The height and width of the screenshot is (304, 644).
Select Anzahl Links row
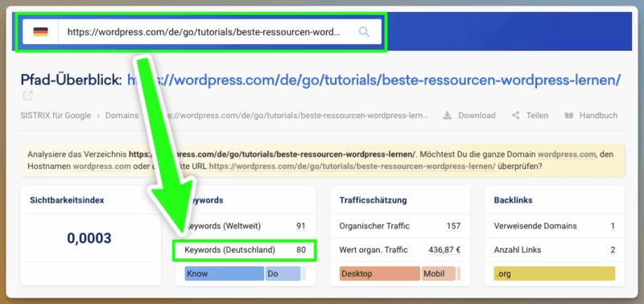point(555,250)
